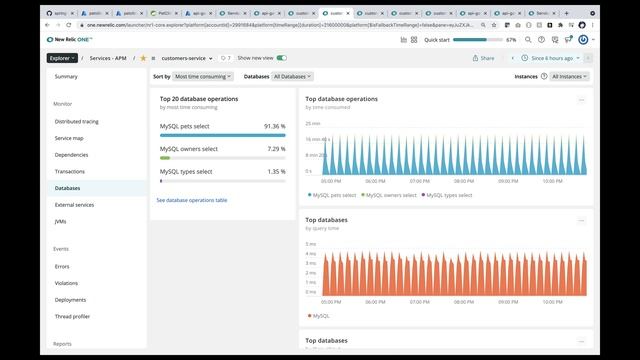Image resolution: width=640 pixels, height=360 pixels.
Task: Click the time picker clock icon
Action: tap(524, 58)
